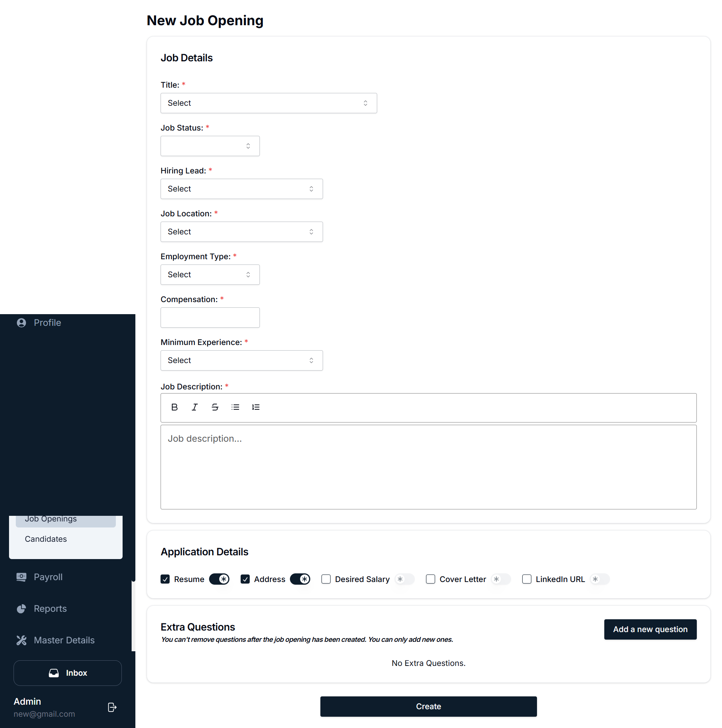Screen dimensions: 722x728
Task: Open the Reports section in sidebar
Action: coord(50,609)
